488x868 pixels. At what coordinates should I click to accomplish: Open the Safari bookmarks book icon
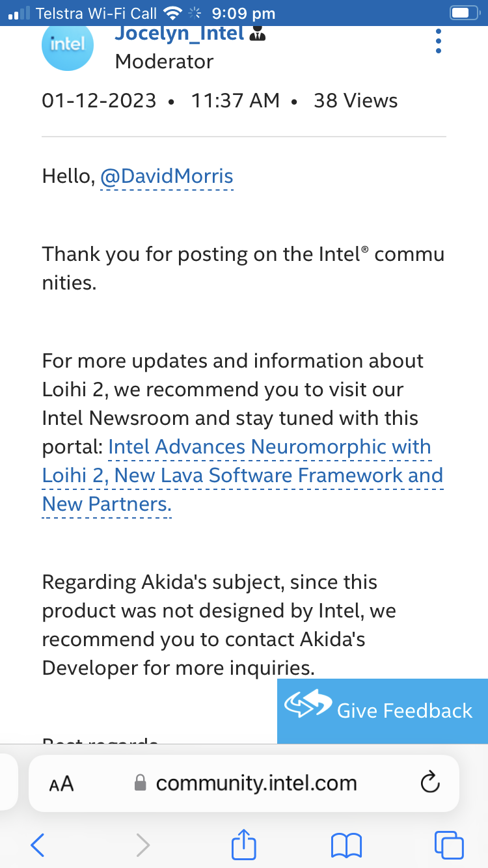tap(346, 846)
